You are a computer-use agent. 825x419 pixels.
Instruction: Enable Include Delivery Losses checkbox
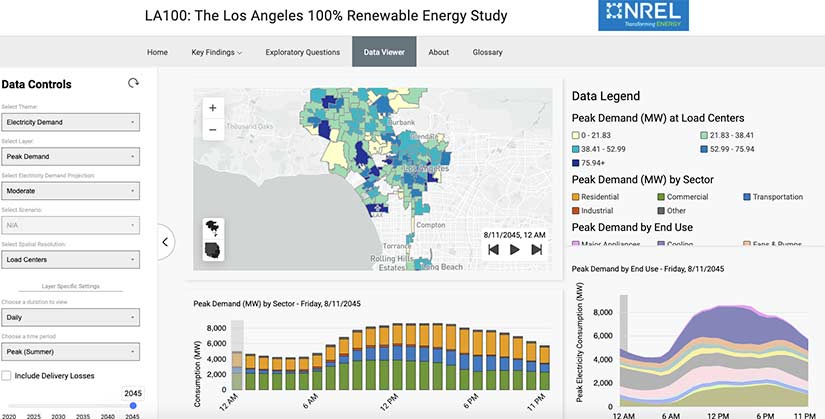[x=6, y=376]
